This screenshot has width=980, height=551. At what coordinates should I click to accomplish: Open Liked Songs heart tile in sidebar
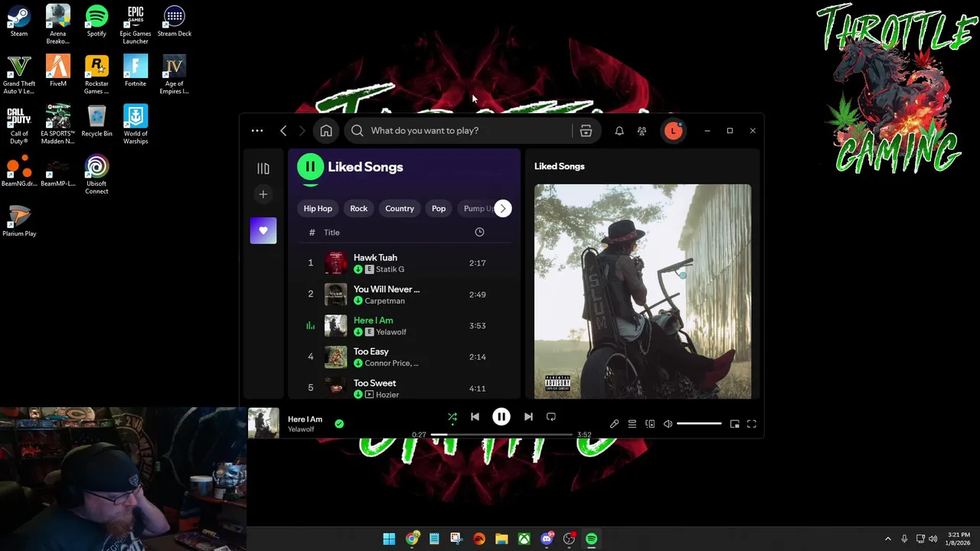tap(263, 230)
